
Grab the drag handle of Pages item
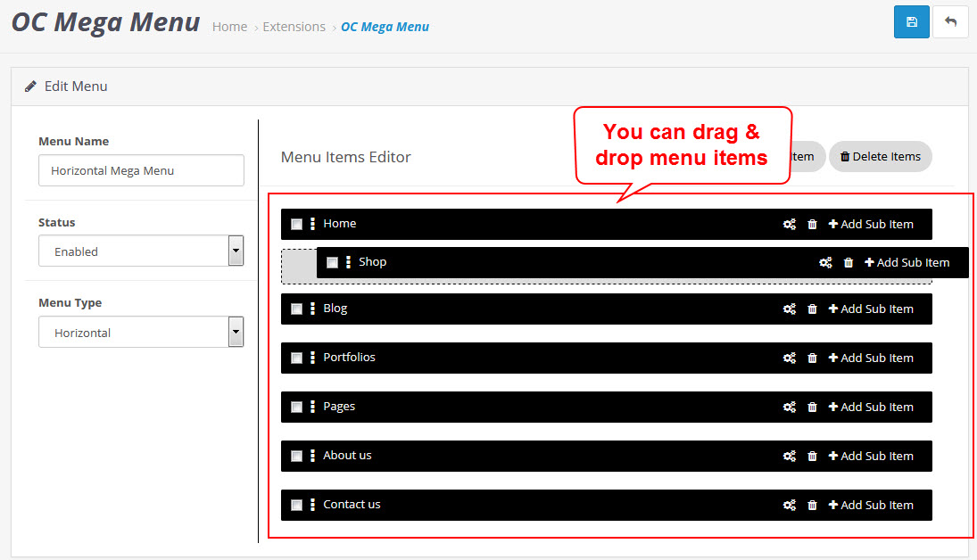(x=313, y=408)
